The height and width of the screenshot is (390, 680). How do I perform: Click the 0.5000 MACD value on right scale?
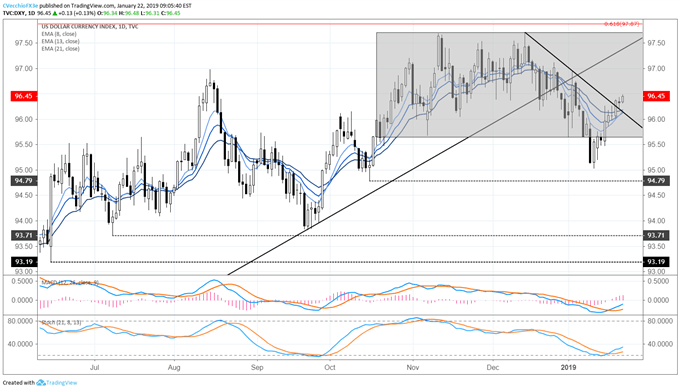pos(657,281)
